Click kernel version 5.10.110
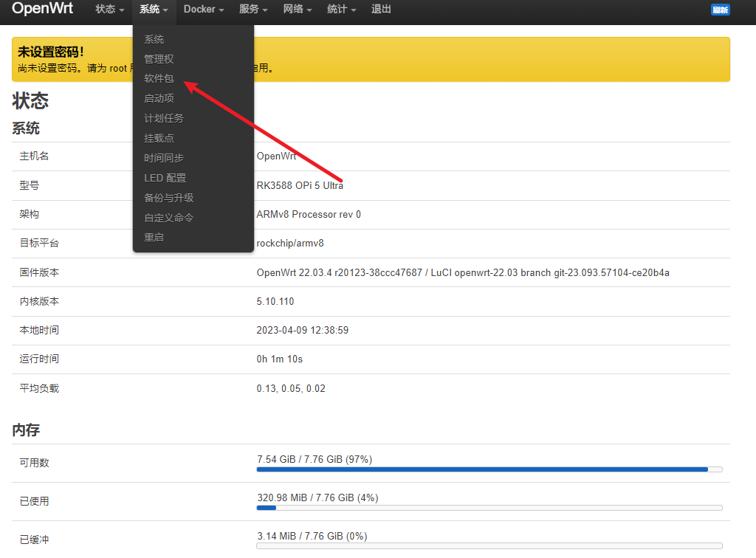 (275, 302)
